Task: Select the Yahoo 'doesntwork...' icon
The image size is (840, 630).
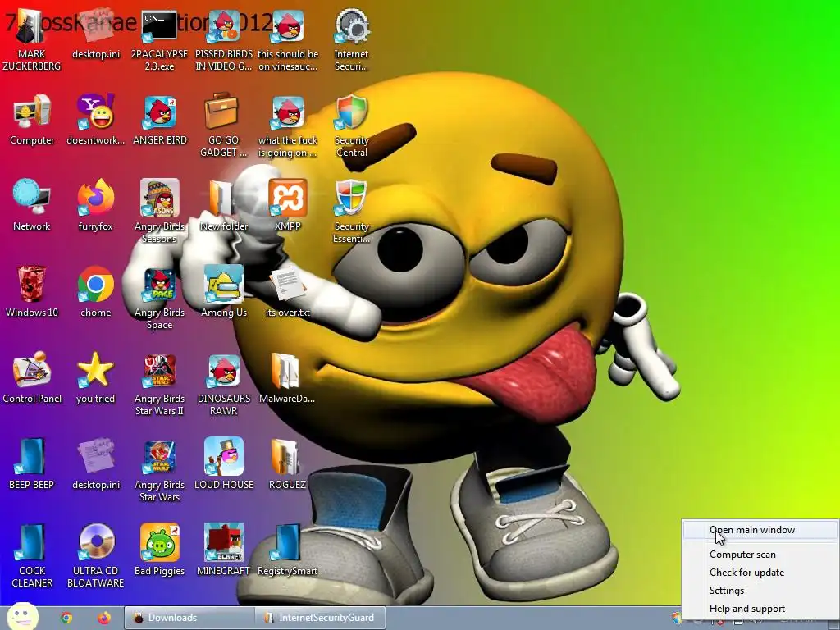Action: click(x=95, y=121)
